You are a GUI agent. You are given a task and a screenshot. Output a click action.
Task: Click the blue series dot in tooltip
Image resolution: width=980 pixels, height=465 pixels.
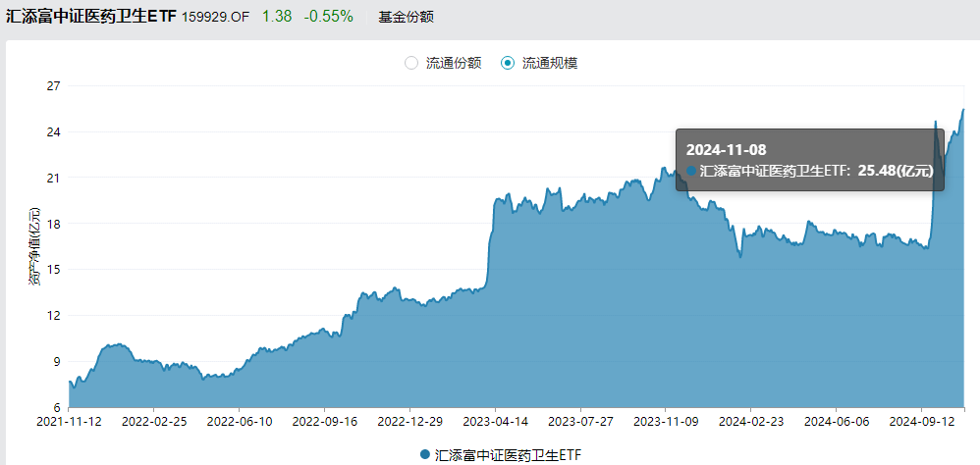[690, 171]
